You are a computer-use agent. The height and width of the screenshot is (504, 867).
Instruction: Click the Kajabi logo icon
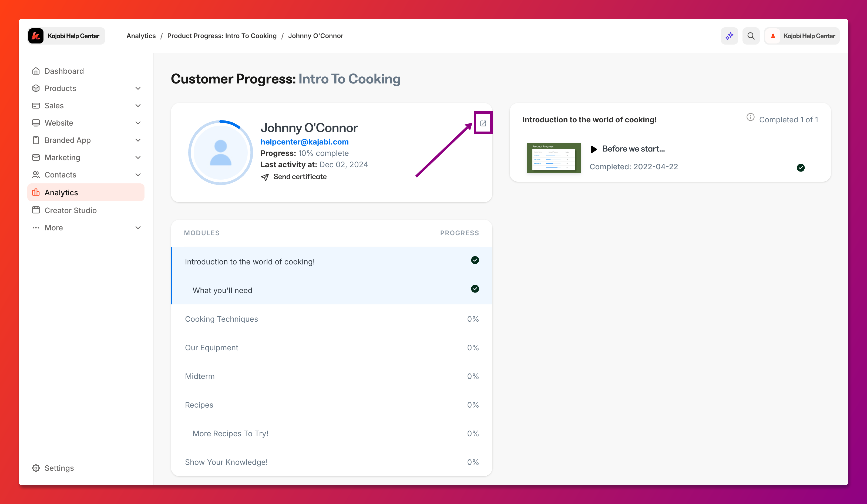(x=36, y=36)
